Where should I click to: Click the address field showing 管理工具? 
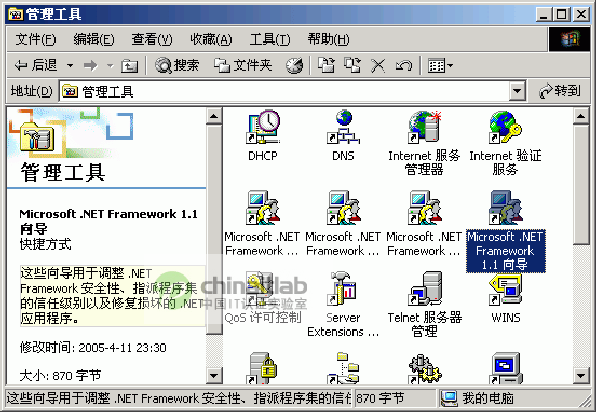(x=284, y=91)
